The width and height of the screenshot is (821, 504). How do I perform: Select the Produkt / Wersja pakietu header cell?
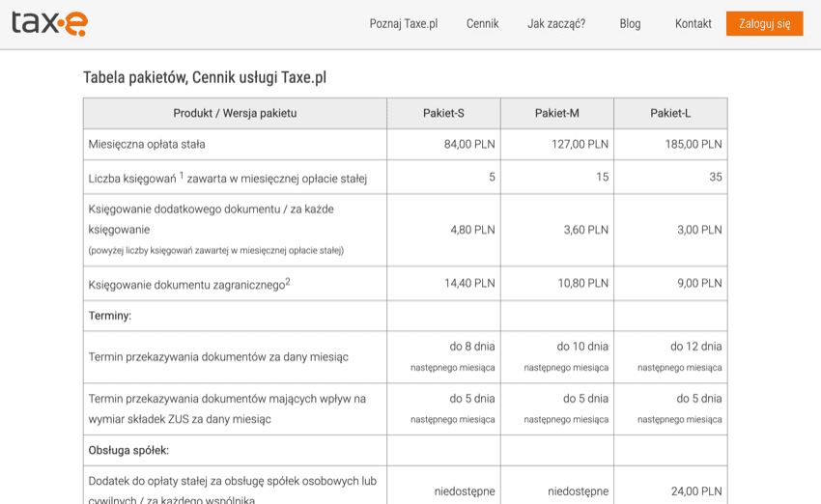(235, 114)
